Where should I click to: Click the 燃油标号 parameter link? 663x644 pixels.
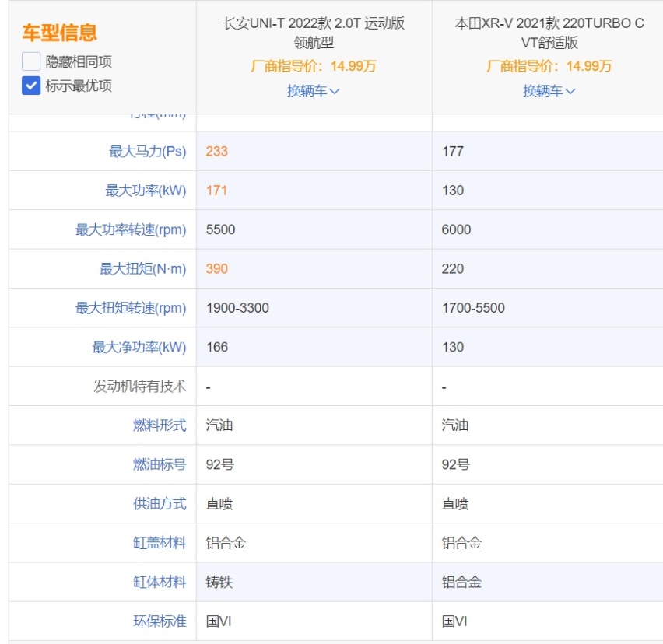pos(160,464)
